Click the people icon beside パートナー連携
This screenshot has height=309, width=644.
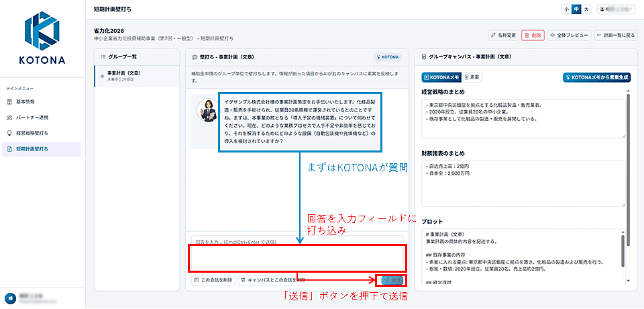pos(10,118)
